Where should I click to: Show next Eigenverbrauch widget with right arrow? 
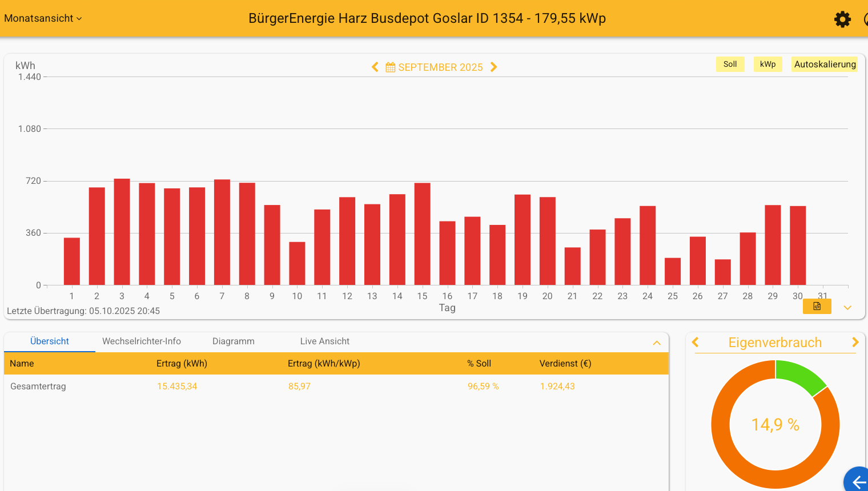(855, 343)
